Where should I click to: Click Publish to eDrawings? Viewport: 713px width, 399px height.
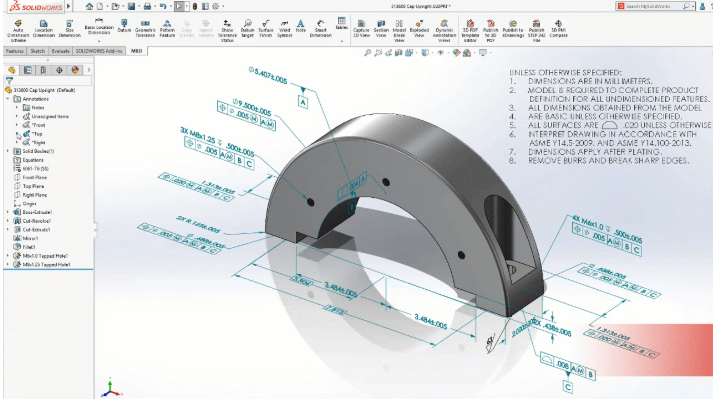pos(512,28)
